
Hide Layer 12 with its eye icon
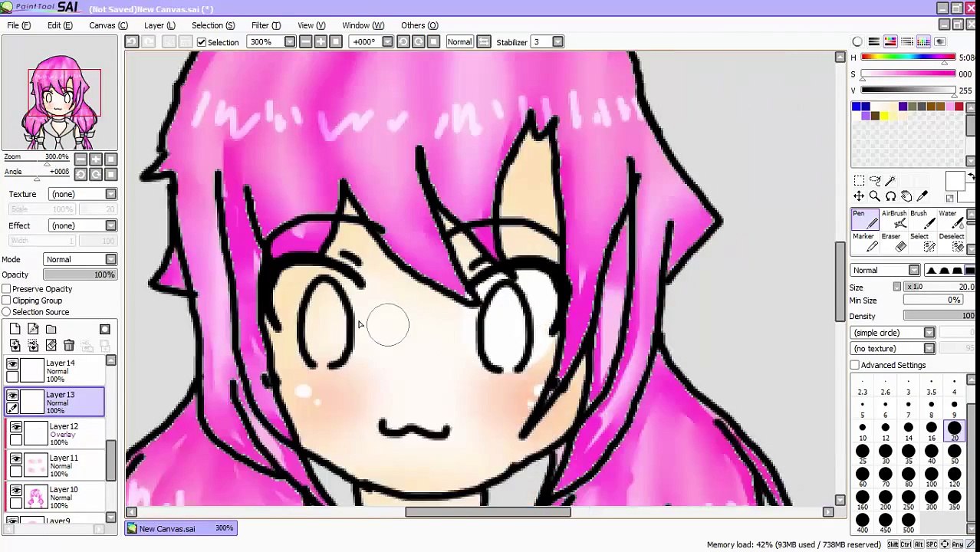(16, 428)
